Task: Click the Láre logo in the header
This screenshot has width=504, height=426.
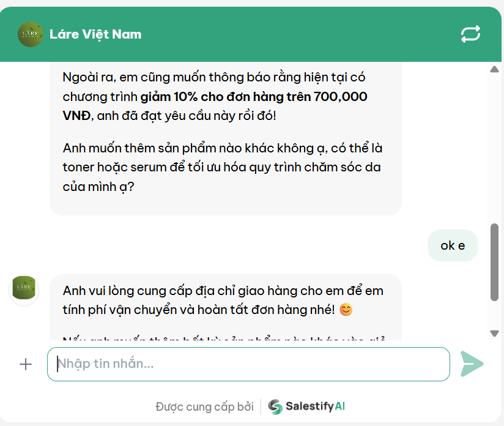Action: pyautogui.click(x=31, y=34)
